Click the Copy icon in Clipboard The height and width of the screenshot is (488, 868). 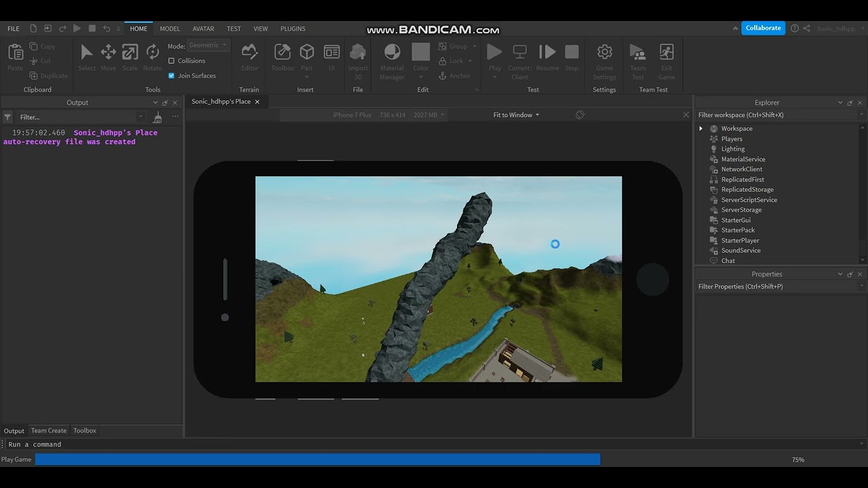click(x=33, y=47)
